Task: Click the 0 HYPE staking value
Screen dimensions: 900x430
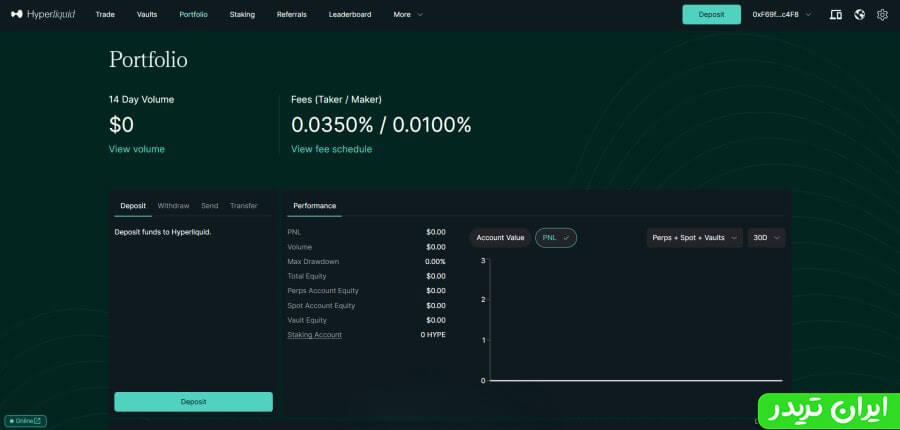Action: pos(433,335)
